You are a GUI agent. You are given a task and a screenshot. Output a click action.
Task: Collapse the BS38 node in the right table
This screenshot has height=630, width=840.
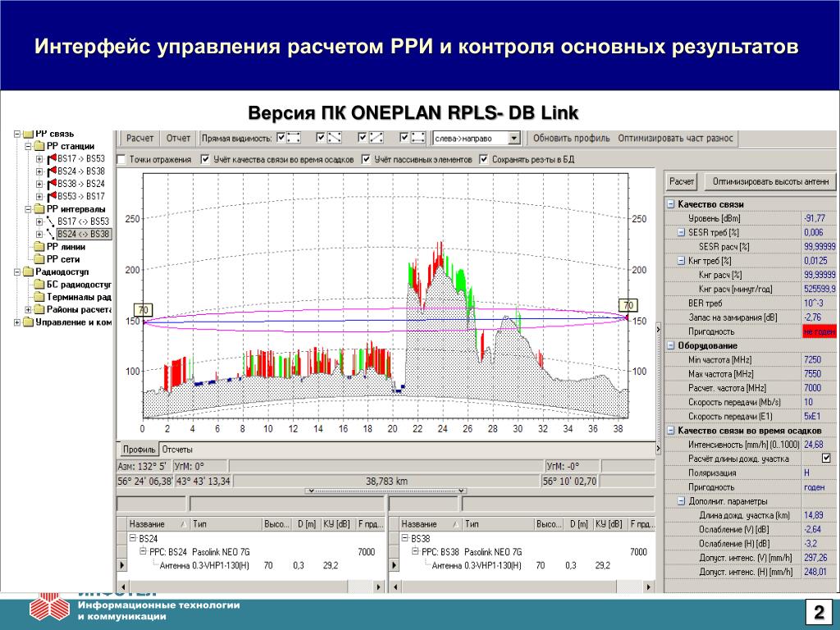tap(404, 538)
